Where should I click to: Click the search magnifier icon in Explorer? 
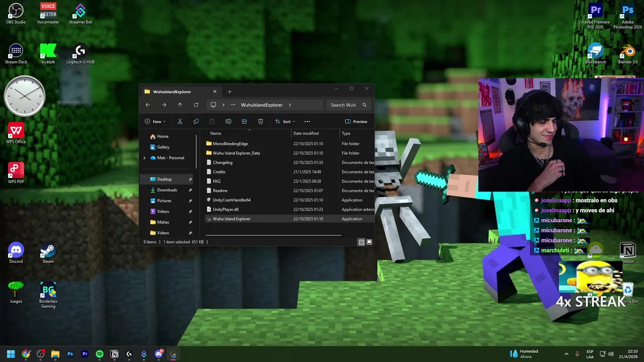point(365,105)
